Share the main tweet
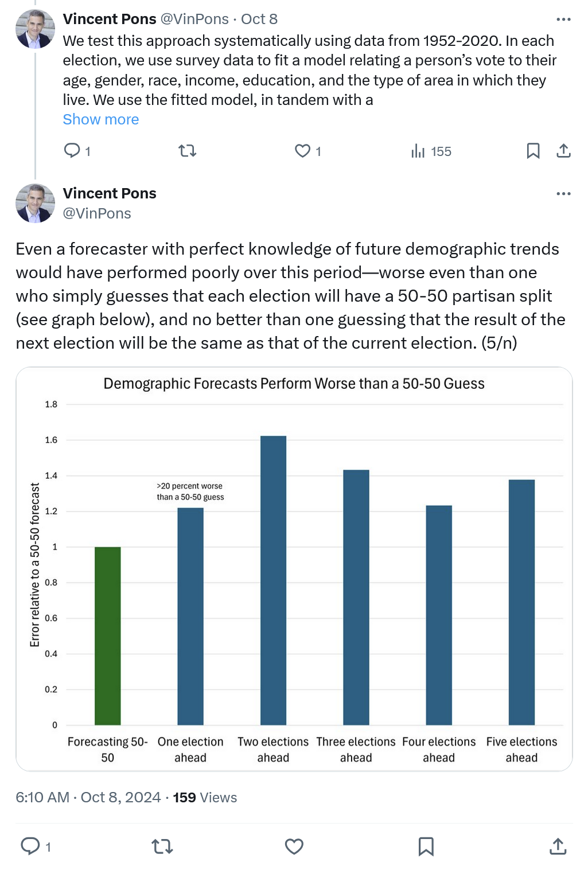Viewport: 588px width, 870px height. click(x=558, y=846)
